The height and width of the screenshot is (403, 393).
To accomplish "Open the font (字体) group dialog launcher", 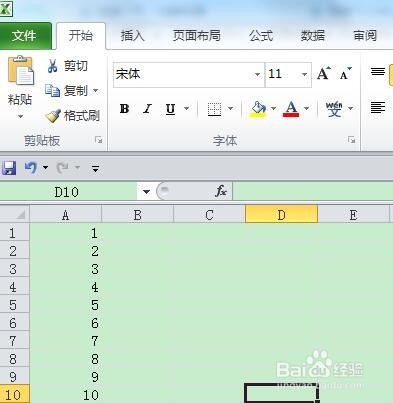I will click(351, 140).
